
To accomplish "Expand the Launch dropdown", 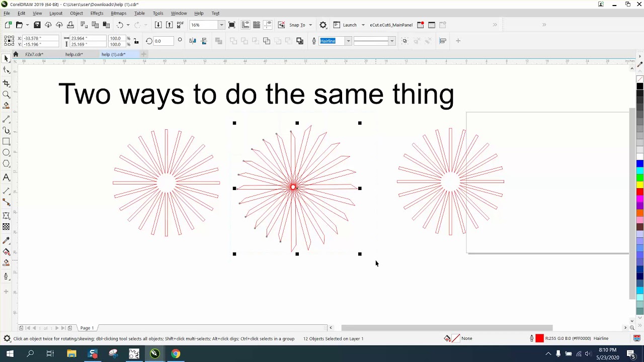I will pos(363,25).
